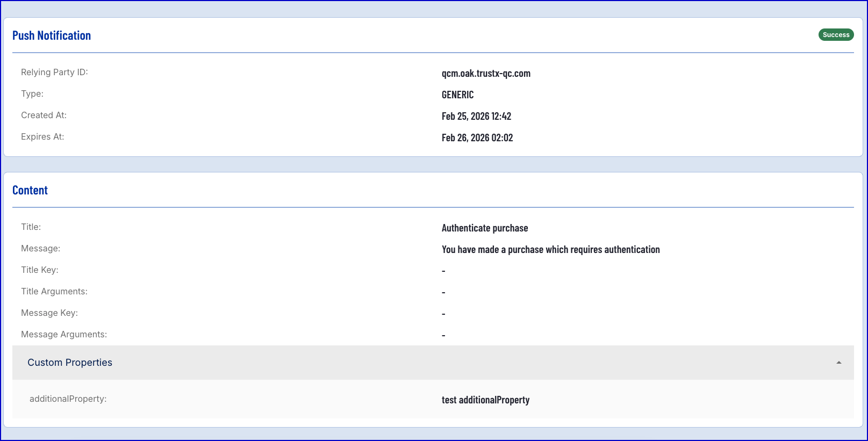Image resolution: width=868 pixels, height=441 pixels.
Task: Click the test additionalProperty value
Action: pos(485,400)
